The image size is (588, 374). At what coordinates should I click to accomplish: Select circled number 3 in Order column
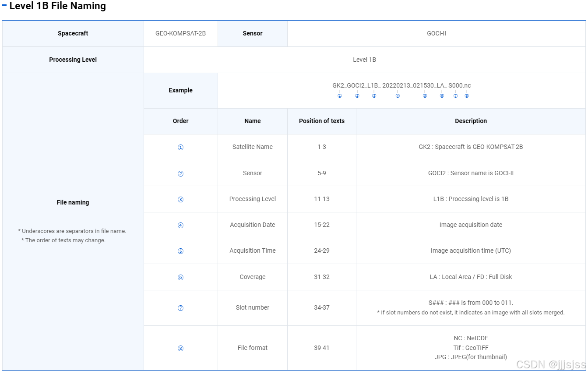(x=180, y=199)
